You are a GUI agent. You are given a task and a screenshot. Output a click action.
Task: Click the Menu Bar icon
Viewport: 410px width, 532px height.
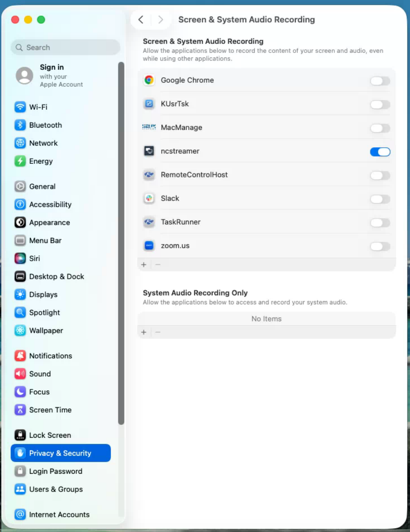[20, 240]
